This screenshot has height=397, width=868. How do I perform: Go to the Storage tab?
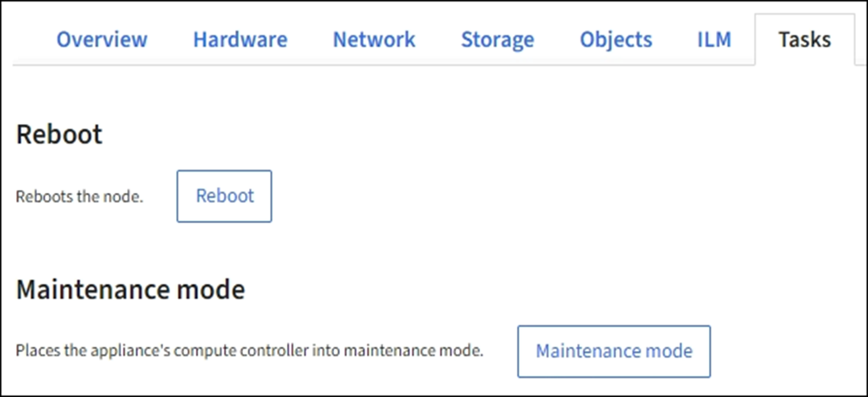pyautogui.click(x=497, y=40)
